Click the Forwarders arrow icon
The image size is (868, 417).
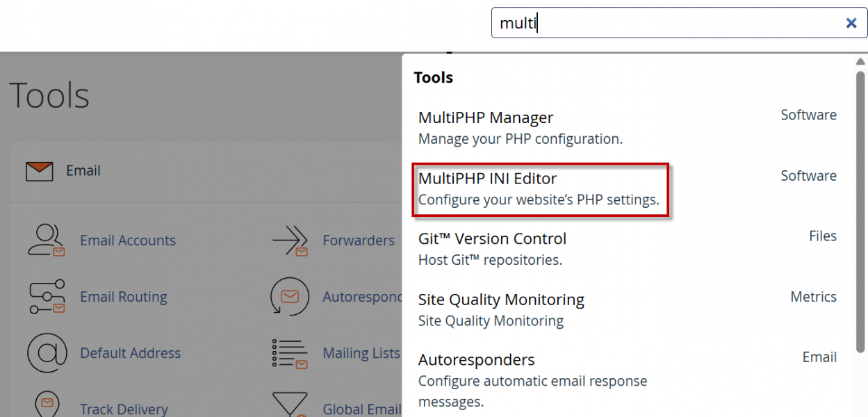[x=290, y=240]
